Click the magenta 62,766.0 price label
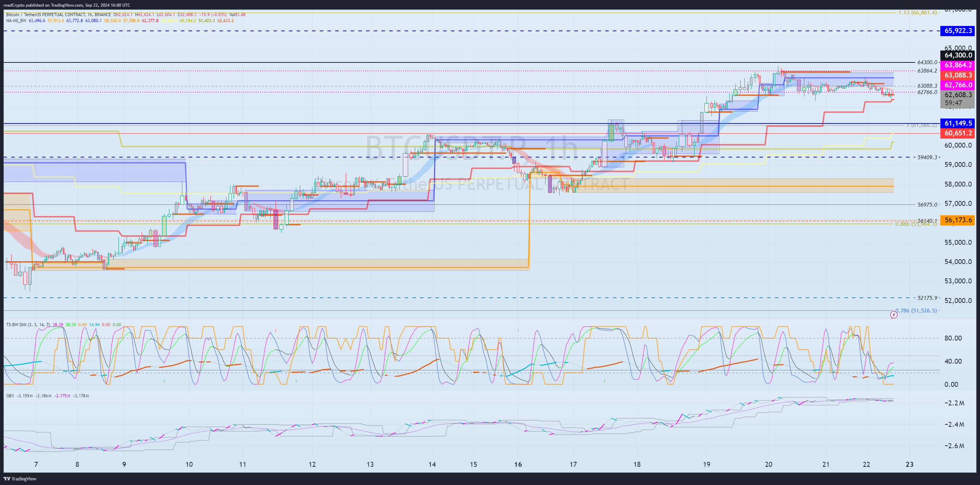 [x=958, y=85]
